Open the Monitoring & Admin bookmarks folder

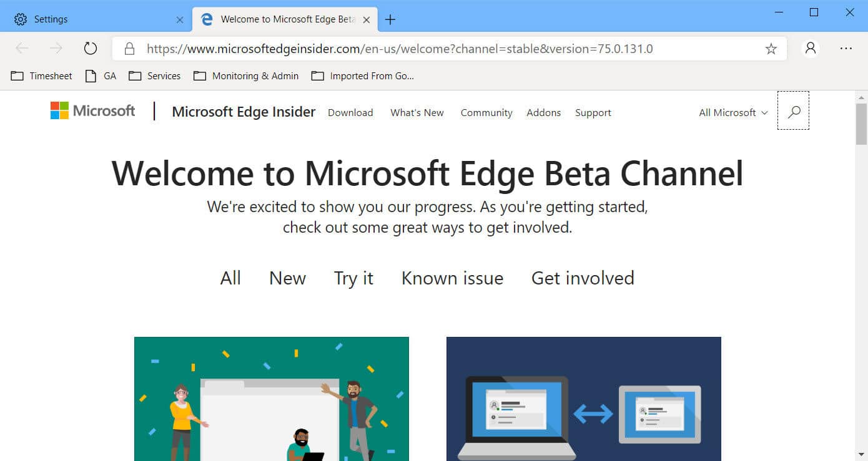246,75
